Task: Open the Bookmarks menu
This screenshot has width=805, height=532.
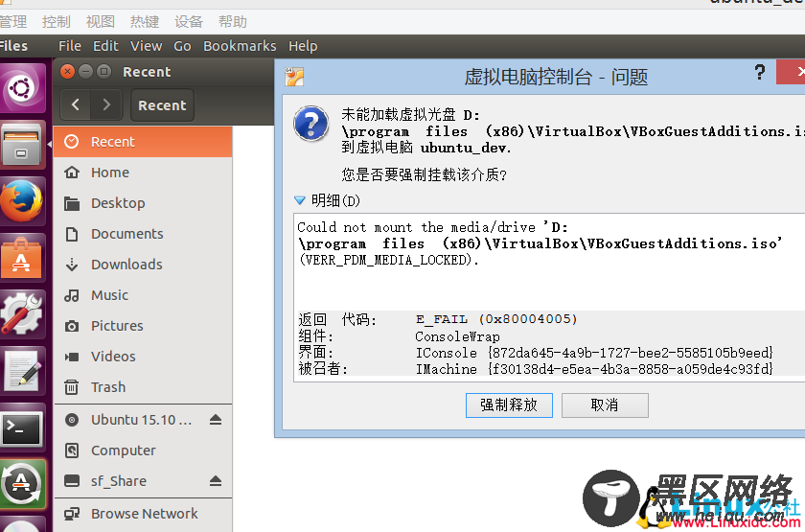Action: click(240, 46)
